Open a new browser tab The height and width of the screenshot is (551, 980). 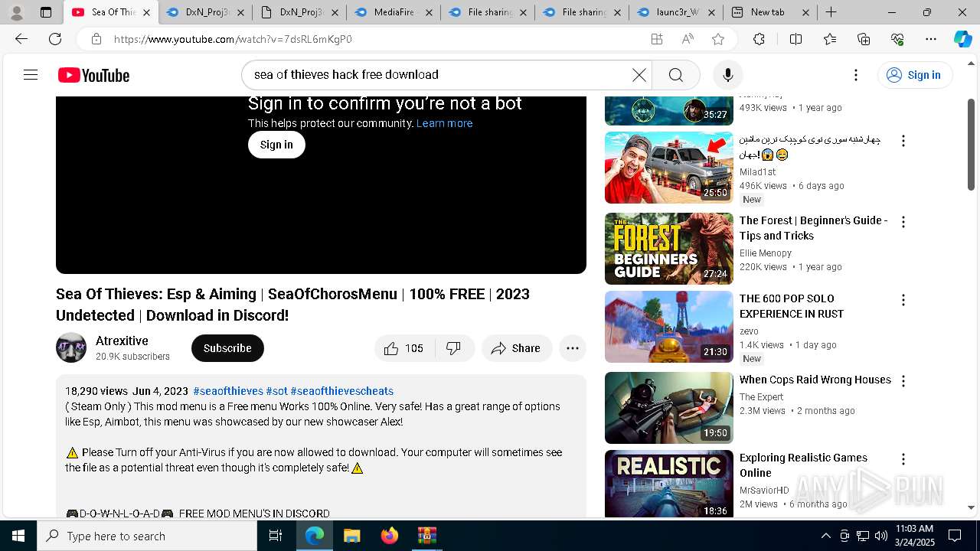pos(831,12)
